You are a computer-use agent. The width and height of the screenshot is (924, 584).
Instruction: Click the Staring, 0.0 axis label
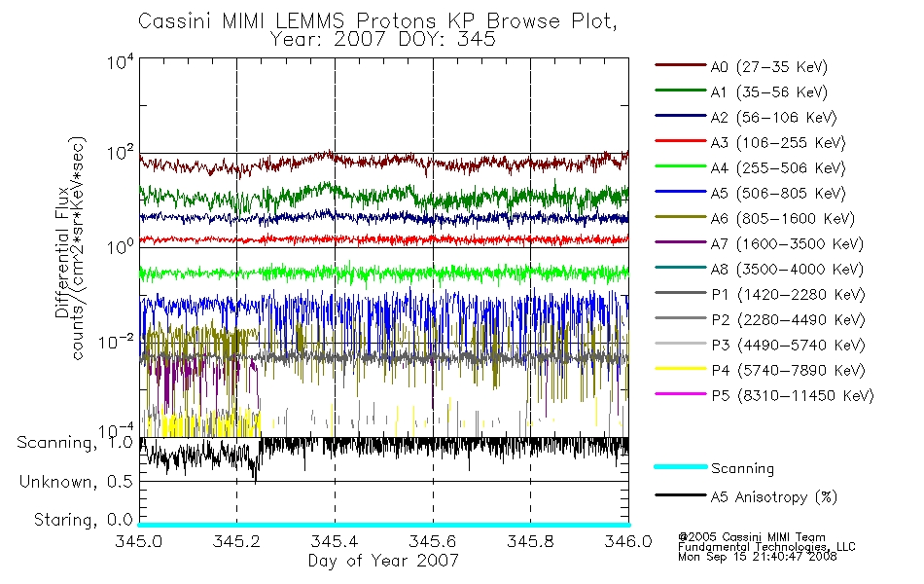coord(83,520)
